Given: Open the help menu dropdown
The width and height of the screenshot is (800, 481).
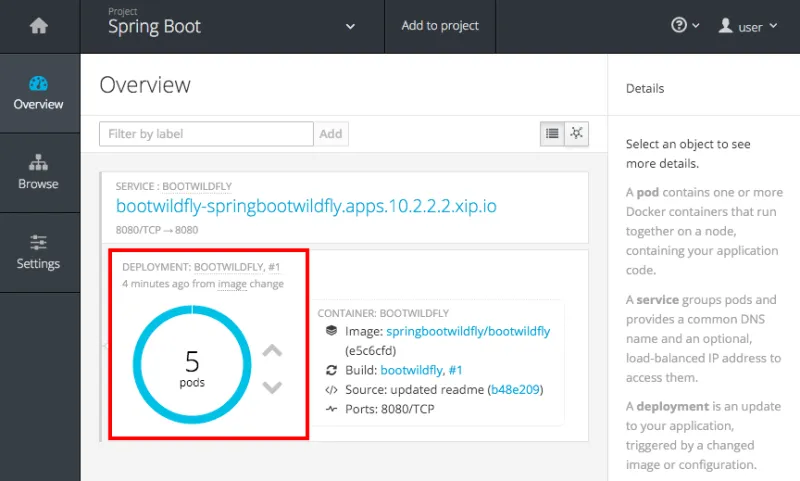Looking at the screenshot, I should 685,27.
